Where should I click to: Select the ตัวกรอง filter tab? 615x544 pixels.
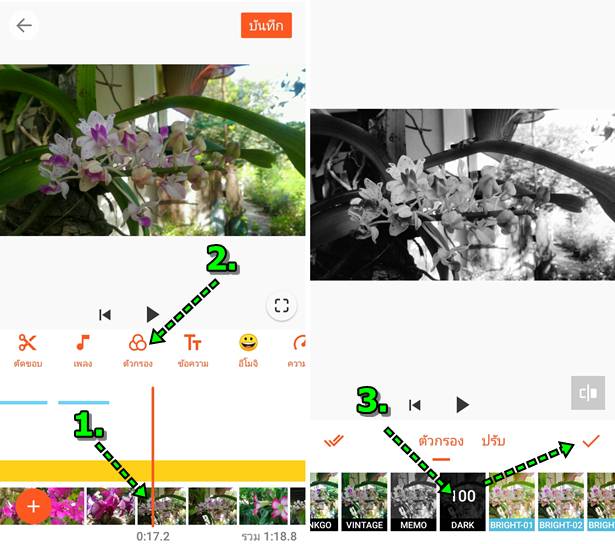(441, 441)
